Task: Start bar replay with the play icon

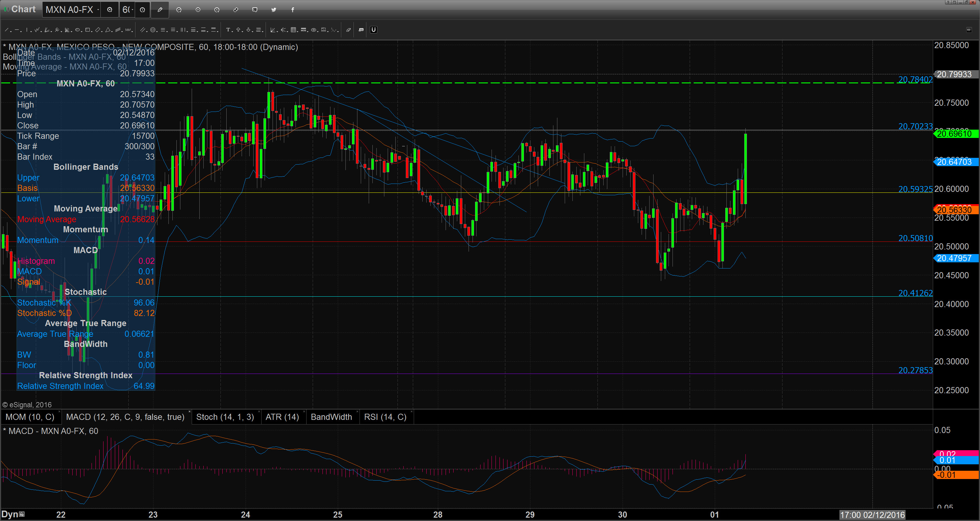Action: tap(198, 10)
